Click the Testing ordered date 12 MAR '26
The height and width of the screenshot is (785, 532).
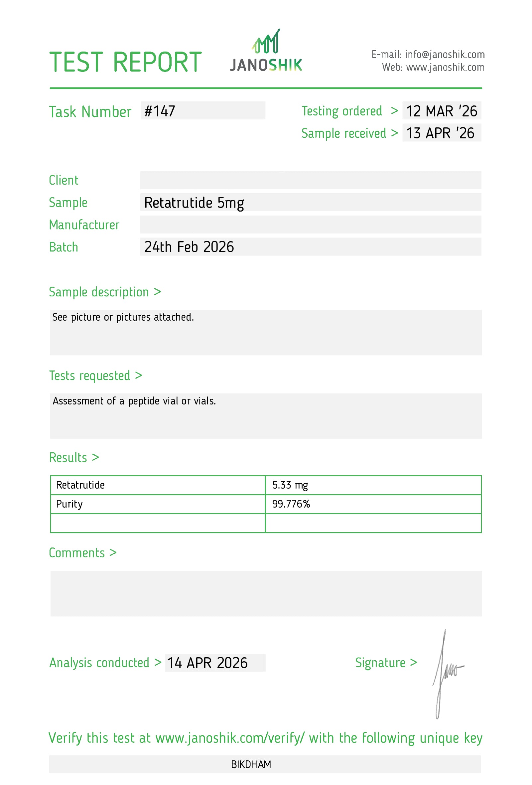pyautogui.click(x=442, y=111)
